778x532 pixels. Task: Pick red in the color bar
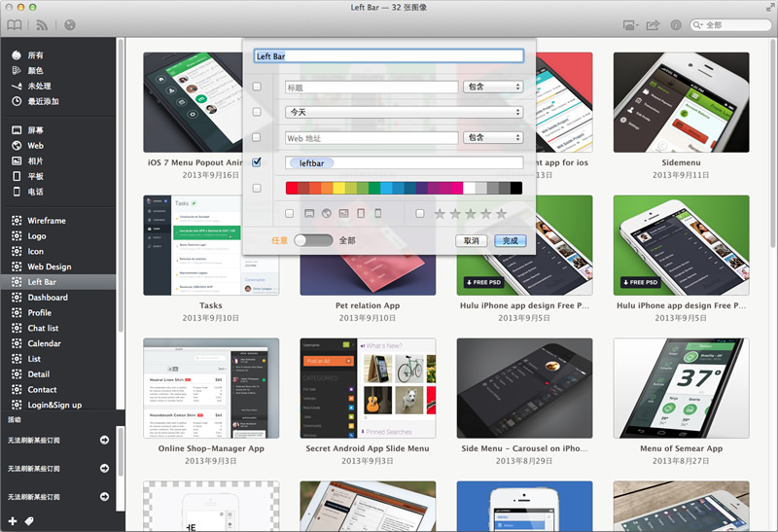(x=291, y=188)
